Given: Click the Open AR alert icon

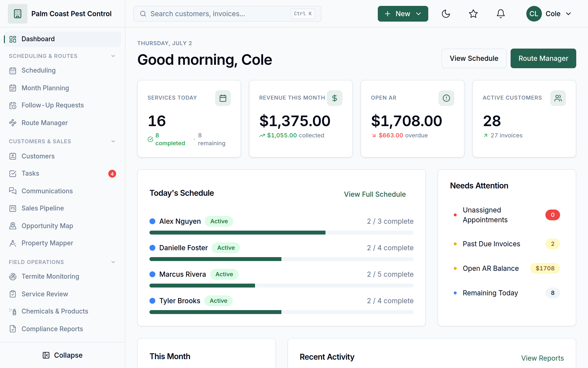Looking at the screenshot, I should click(x=446, y=98).
